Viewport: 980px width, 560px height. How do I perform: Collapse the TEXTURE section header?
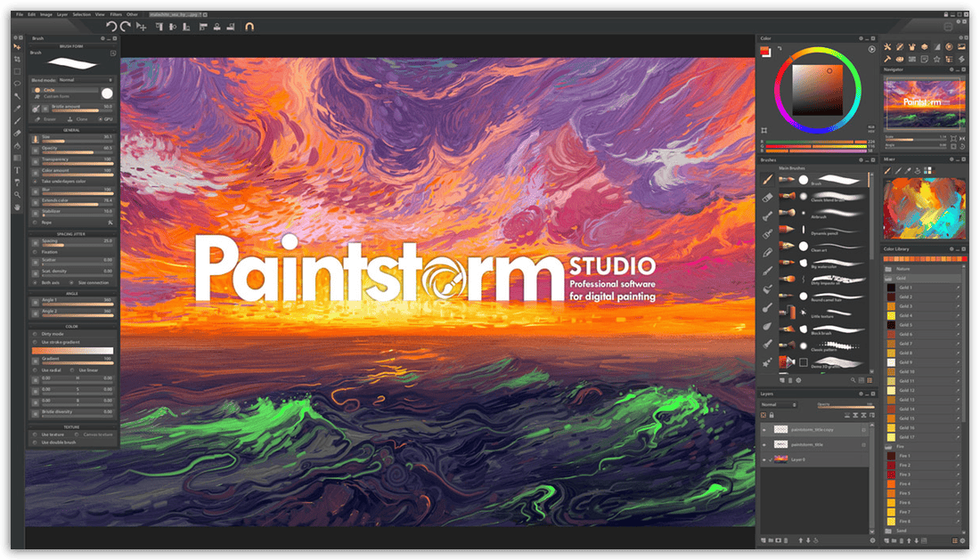coord(71,427)
